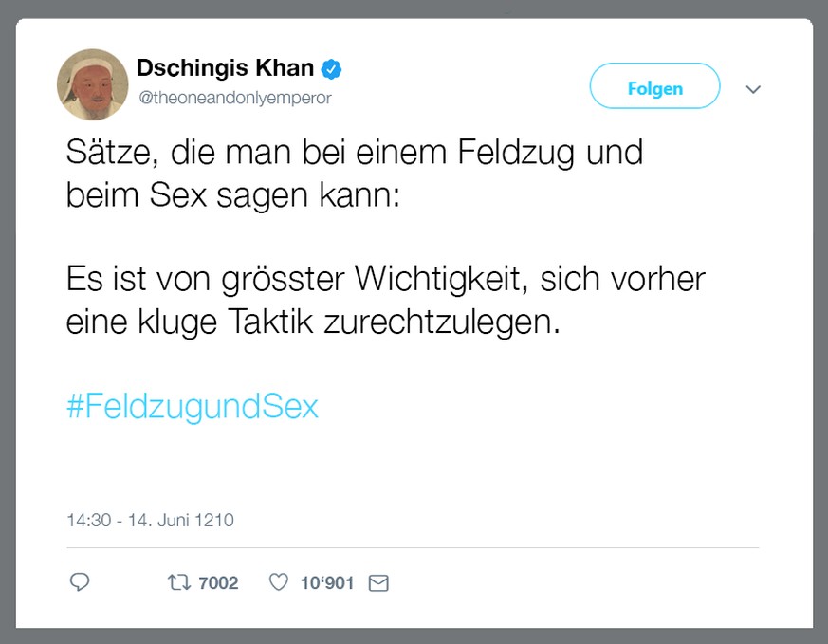Send tweet via the envelope icon
The height and width of the screenshot is (644, 828).
(x=378, y=583)
